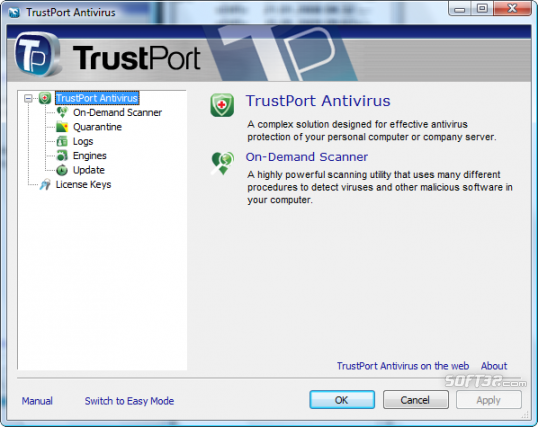
Task: Click the Quarantine folder icon
Action: tap(62, 127)
